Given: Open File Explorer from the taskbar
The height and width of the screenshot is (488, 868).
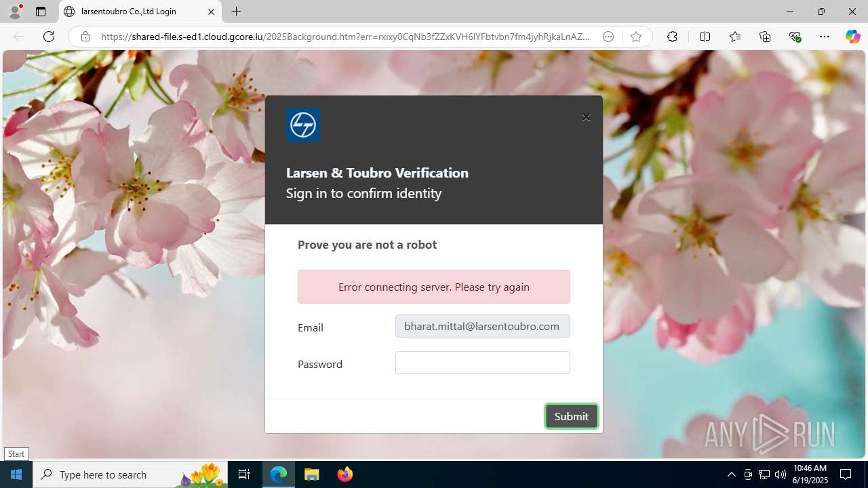Looking at the screenshot, I should 312,474.
